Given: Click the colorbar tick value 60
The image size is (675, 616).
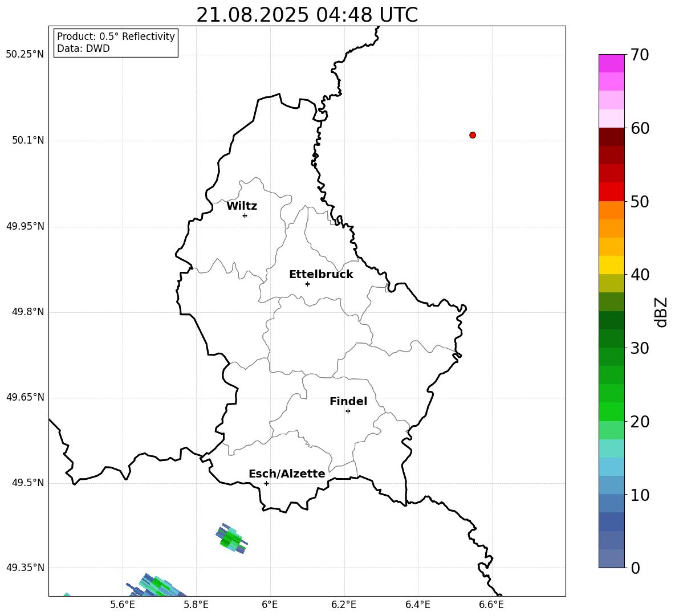Looking at the screenshot, I should pyautogui.click(x=640, y=128).
